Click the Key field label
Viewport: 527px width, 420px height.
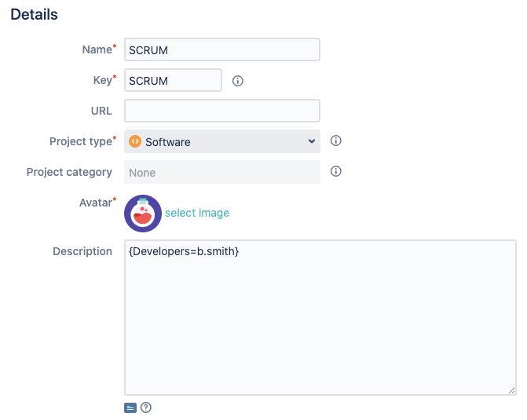[103, 80]
